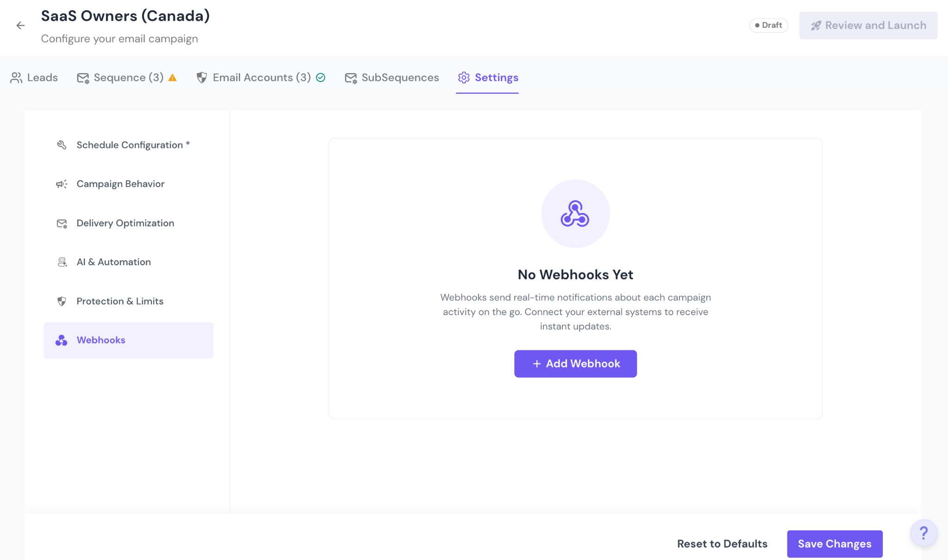Click the Schedule Configuration wrench icon
This screenshot has height=560, width=948.
62,145
